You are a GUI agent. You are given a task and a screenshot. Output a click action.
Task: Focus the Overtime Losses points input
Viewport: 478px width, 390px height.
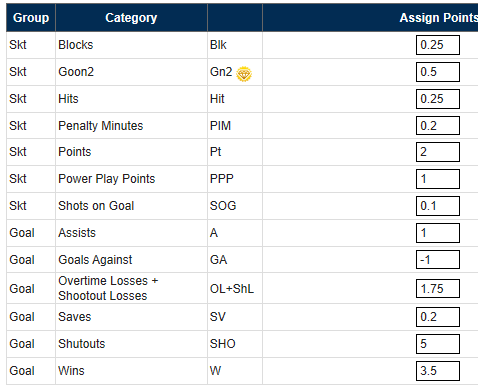pos(438,288)
